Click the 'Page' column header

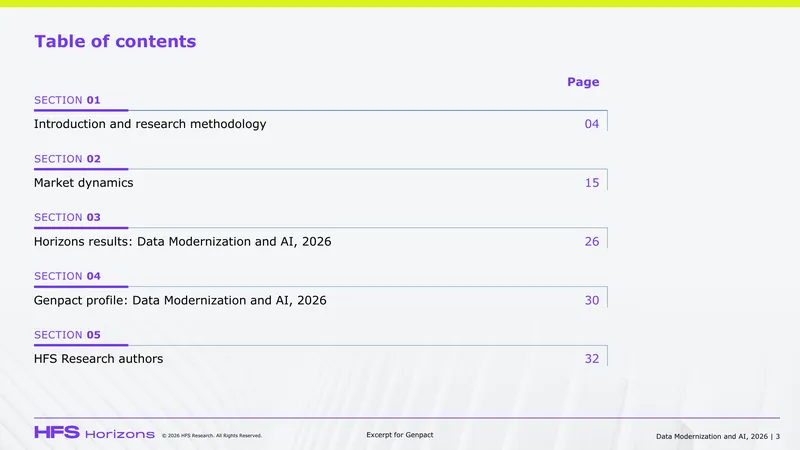pos(583,82)
